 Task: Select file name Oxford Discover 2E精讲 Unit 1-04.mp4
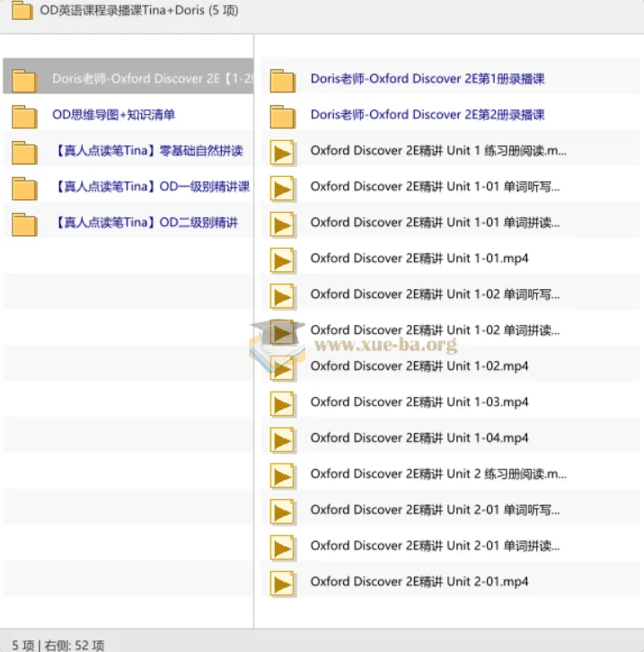(x=419, y=438)
